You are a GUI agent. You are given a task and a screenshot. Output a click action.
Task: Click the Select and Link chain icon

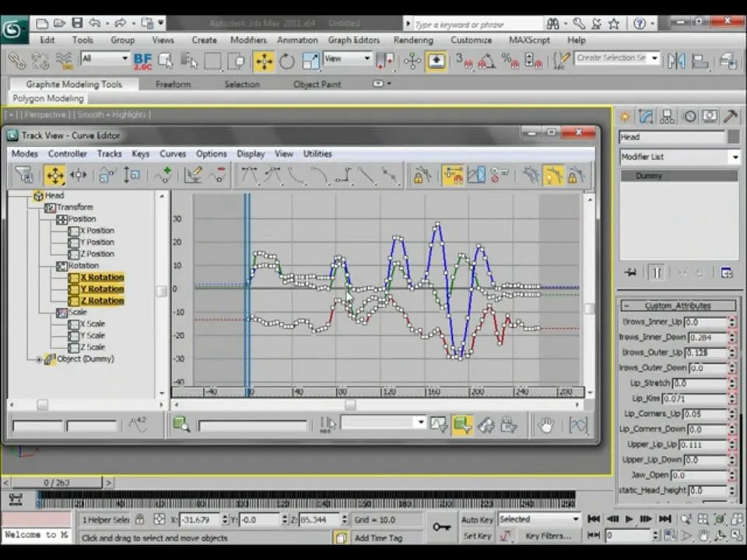16,61
